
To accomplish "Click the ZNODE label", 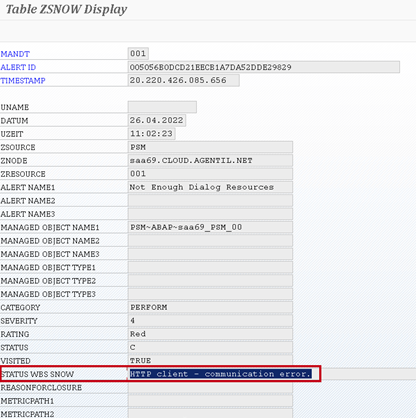I will tap(14, 161).
